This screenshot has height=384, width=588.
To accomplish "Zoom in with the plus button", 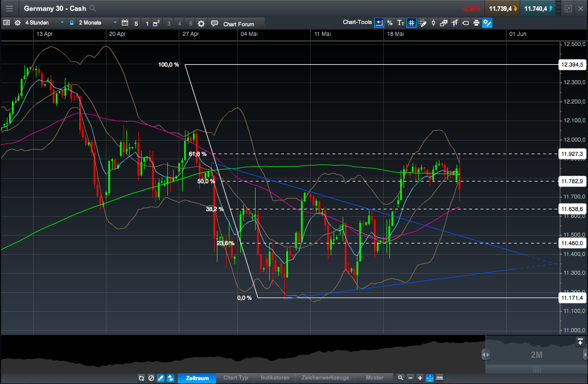I will (x=420, y=378).
